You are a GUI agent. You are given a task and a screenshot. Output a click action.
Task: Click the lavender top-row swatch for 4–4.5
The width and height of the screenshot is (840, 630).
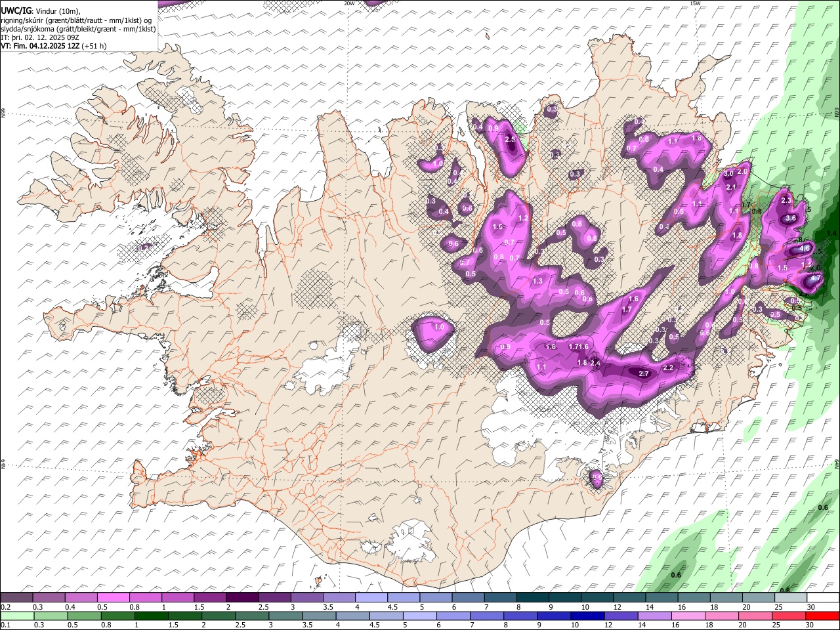tap(371, 597)
